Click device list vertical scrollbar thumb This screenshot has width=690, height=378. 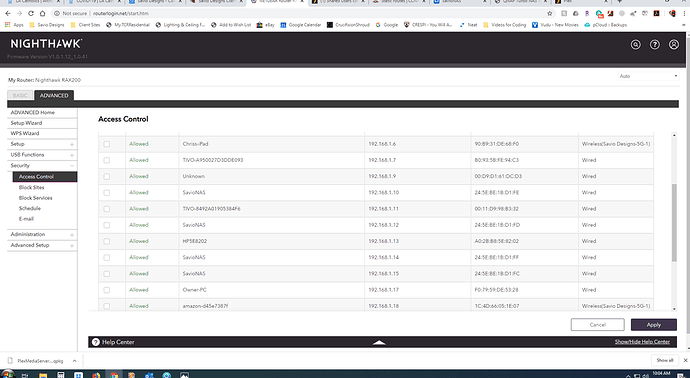point(674,223)
